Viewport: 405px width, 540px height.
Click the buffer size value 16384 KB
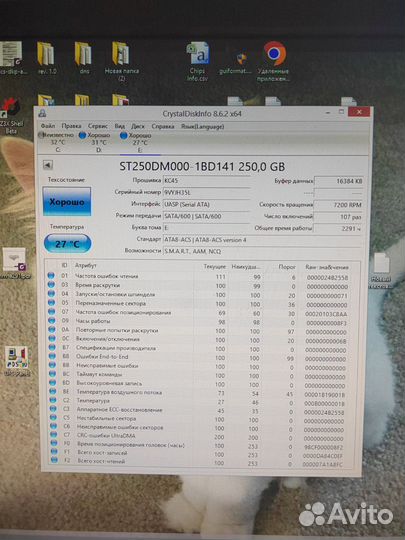point(339,181)
